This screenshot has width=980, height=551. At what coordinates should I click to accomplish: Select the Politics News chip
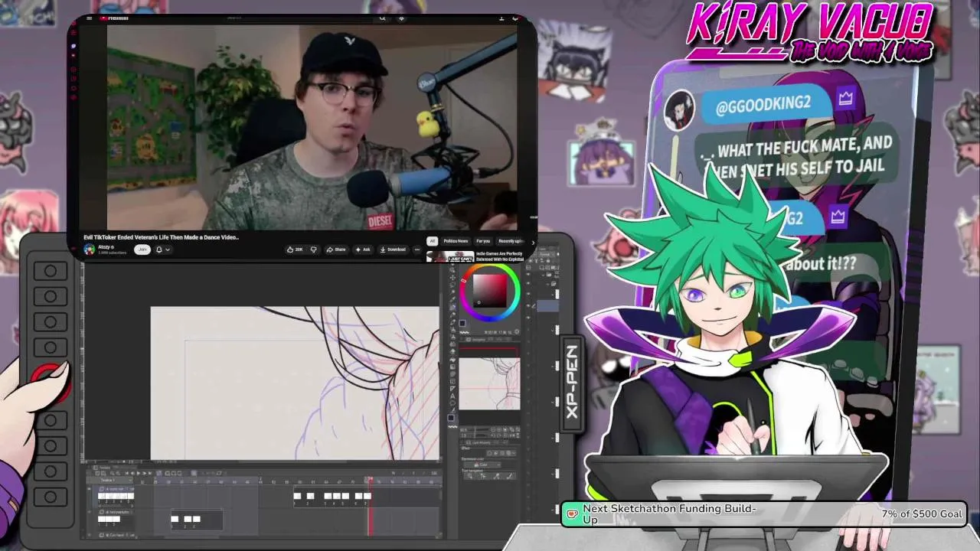click(456, 241)
